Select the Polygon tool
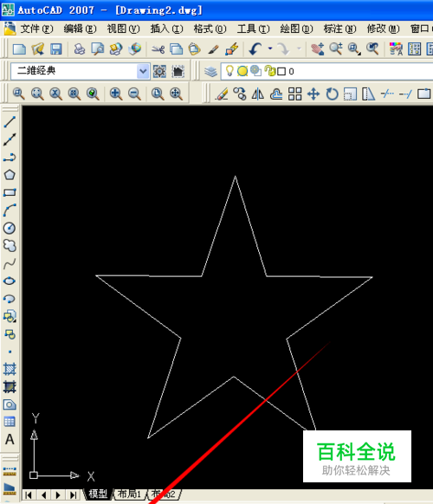This screenshot has height=504, width=433. [x=10, y=175]
